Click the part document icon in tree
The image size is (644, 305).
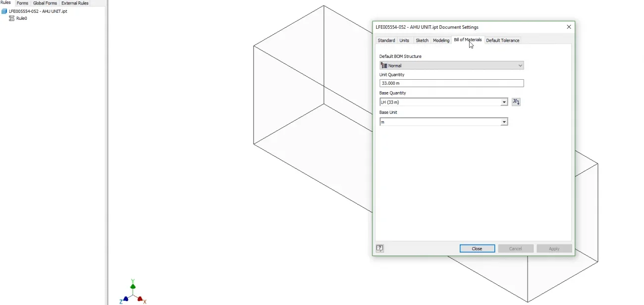(x=4, y=11)
